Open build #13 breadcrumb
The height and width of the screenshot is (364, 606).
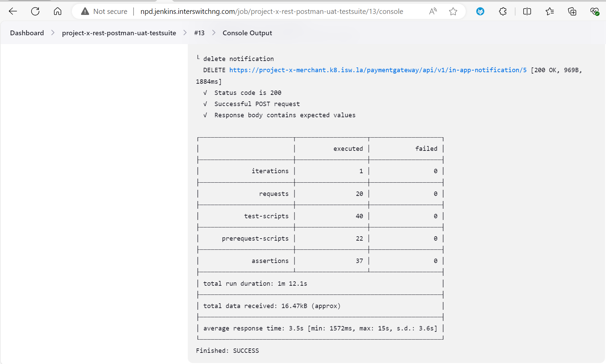[199, 33]
